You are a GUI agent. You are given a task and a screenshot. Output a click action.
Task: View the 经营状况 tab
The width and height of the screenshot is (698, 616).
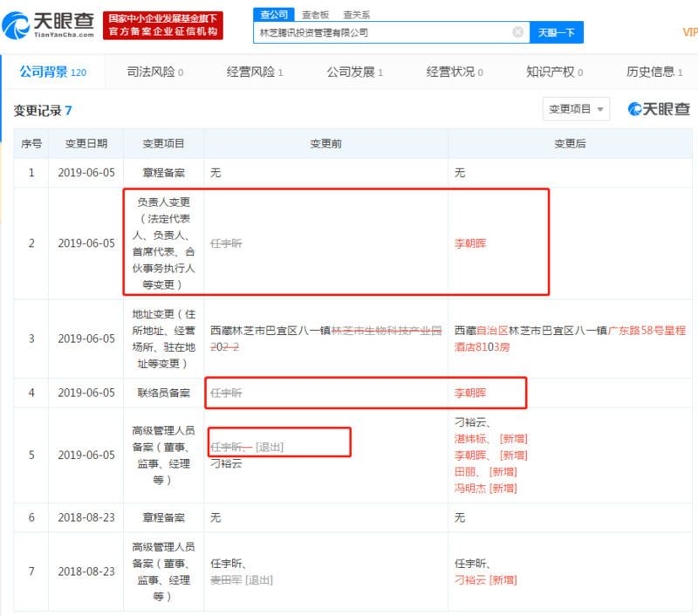coord(455,72)
